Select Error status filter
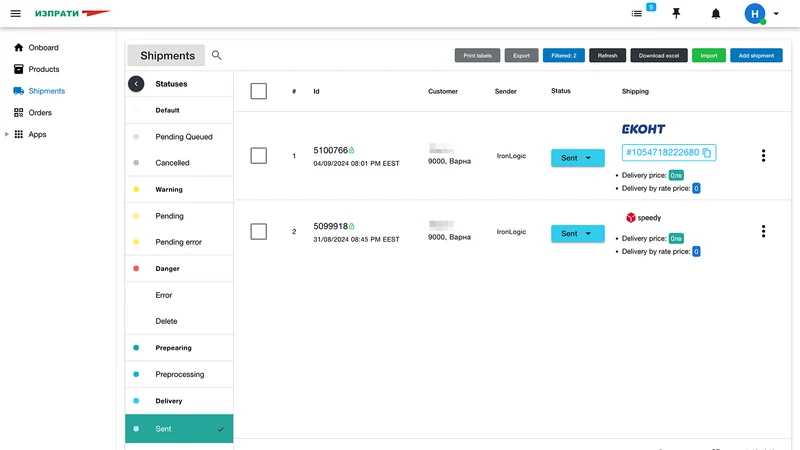 (179, 295)
